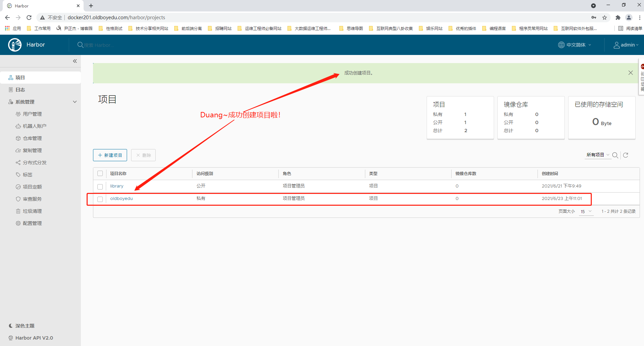The width and height of the screenshot is (644, 346).
Task: Open the oldboyedu project link
Action: click(x=121, y=199)
